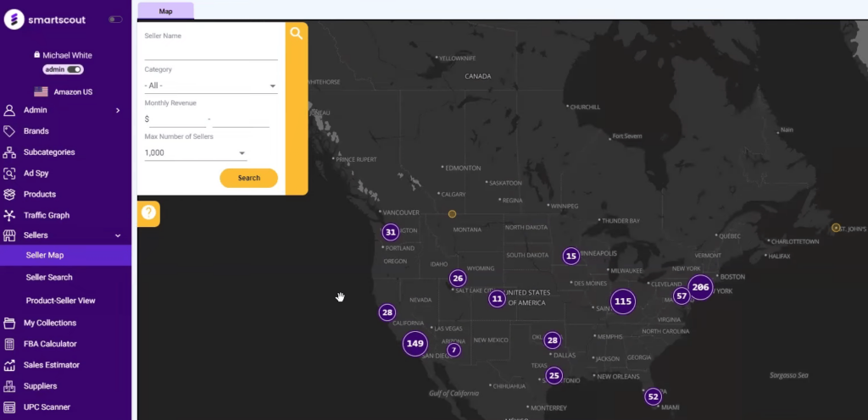Open the My Collections link

[50, 323]
